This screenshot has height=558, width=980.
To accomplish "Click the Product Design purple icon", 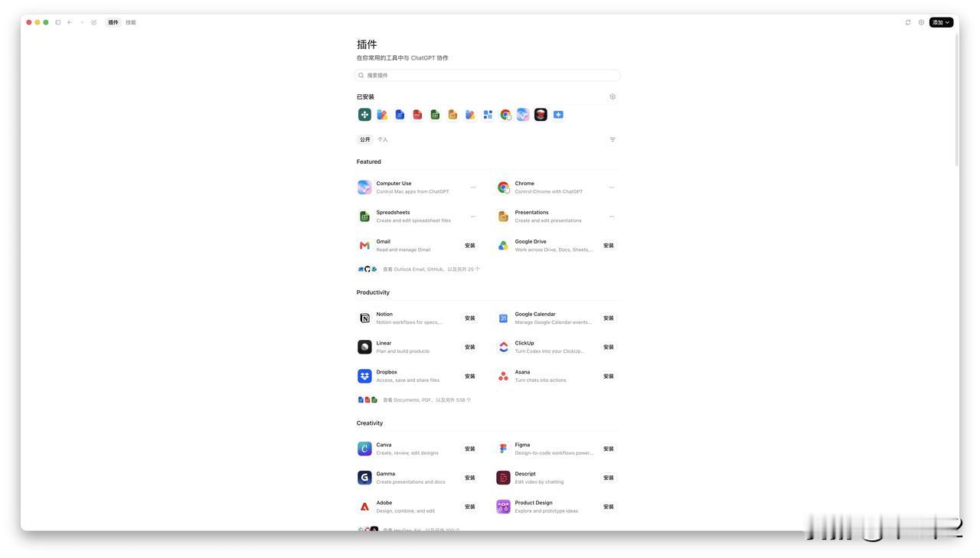I will coord(503,507).
